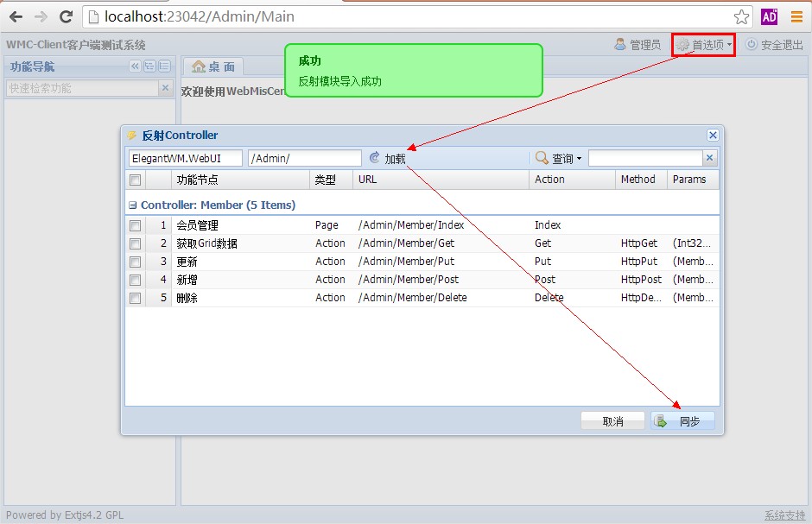The height and width of the screenshot is (524, 812).
Task: Open the 查询 search dropdown
Action: [x=559, y=159]
